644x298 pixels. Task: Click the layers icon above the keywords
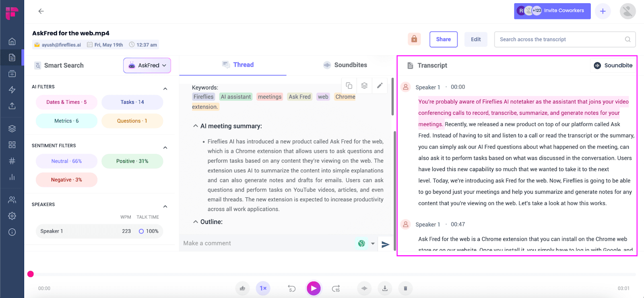364,85
